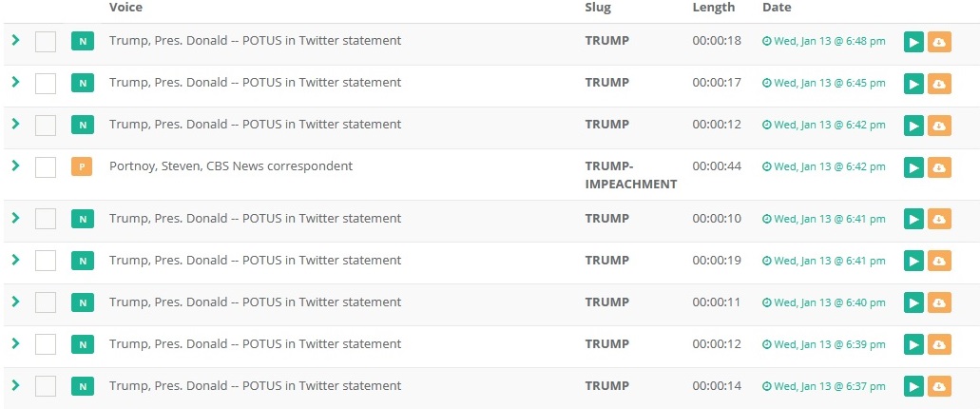The image size is (980, 409).
Task: Open the Portnoy, Steven, CBS News correspondent entry
Action: point(231,166)
